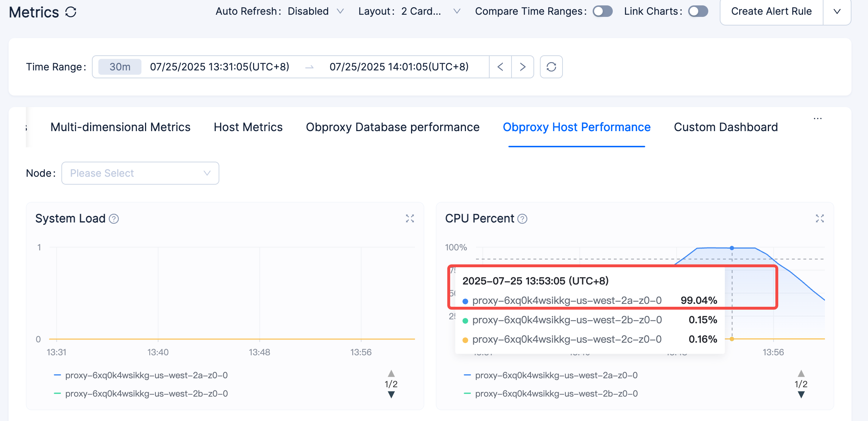Open the Layout 2 Card dropdown
This screenshot has width=868, height=421.
click(x=430, y=11)
